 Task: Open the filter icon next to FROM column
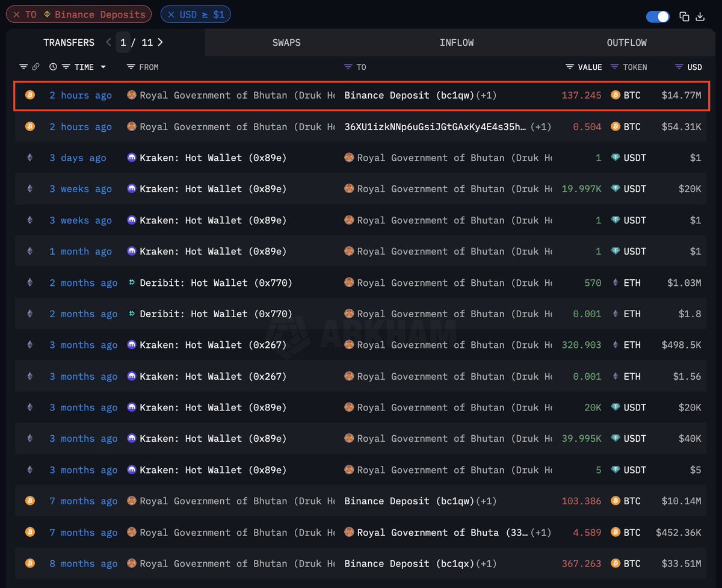[x=131, y=67]
